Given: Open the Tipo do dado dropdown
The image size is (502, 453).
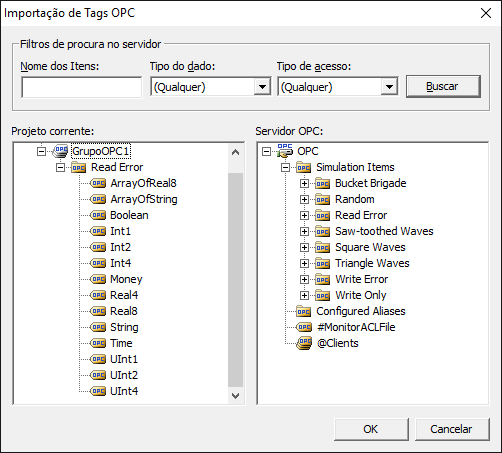Looking at the screenshot, I should (262, 87).
